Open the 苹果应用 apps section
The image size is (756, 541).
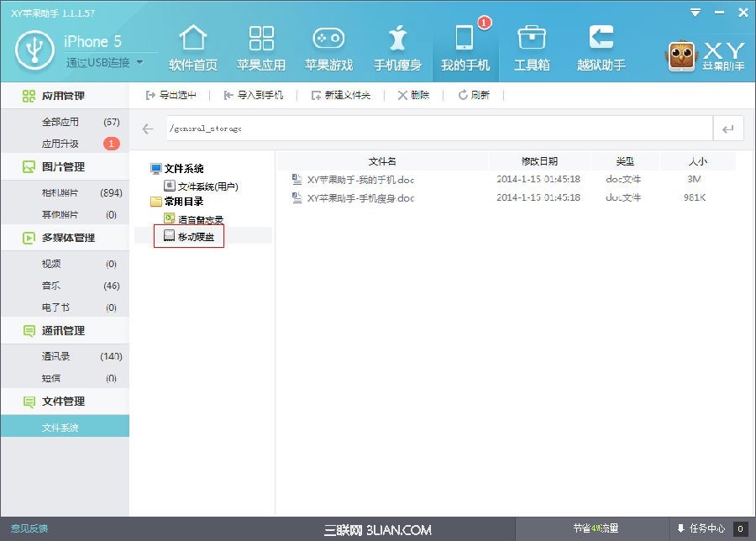pyautogui.click(x=261, y=48)
